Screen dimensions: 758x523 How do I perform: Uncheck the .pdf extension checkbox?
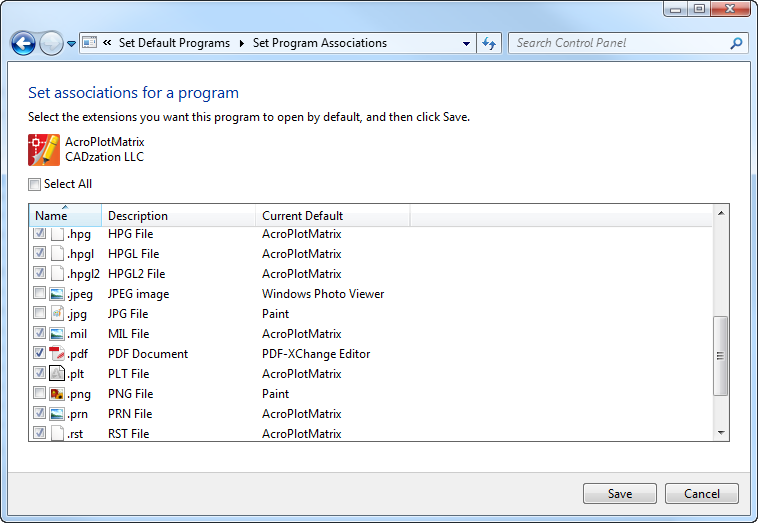40,353
